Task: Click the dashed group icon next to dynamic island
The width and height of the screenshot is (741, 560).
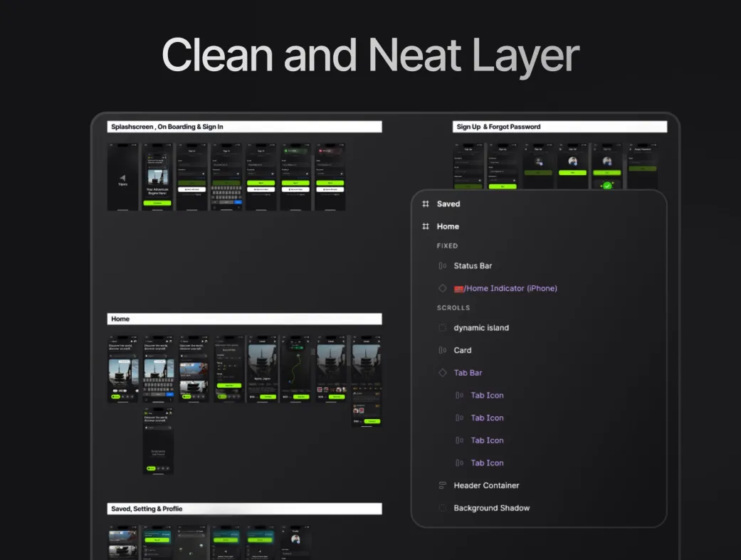Action: (442, 327)
